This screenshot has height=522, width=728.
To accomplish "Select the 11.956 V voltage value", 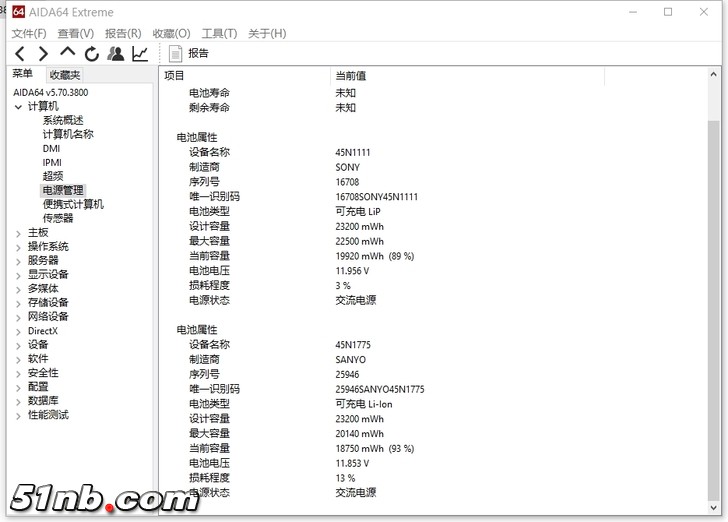I will (352, 271).
